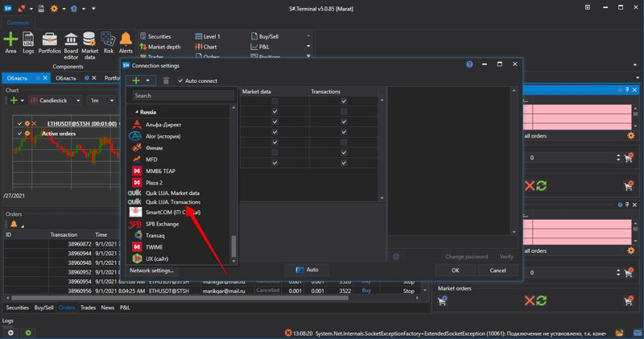Toggle last row Transactions checkbox

click(344, 163)
